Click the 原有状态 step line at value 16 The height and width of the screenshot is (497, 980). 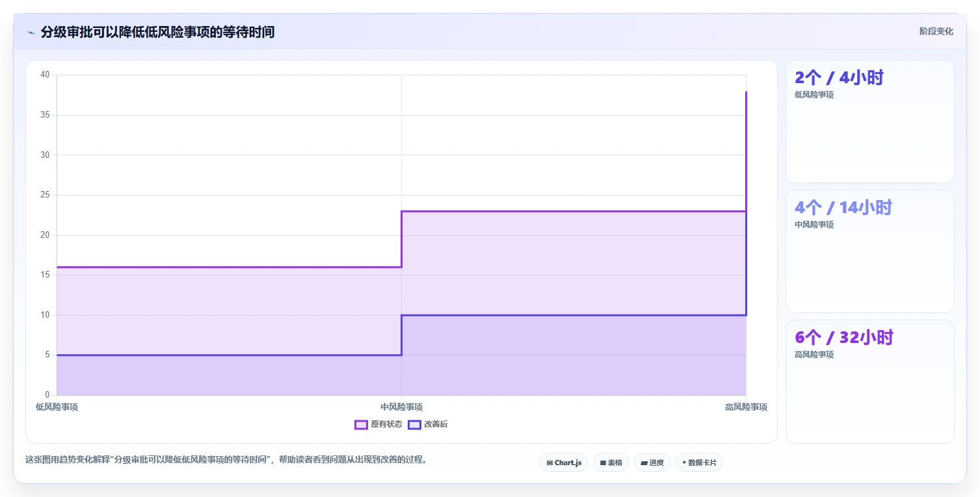[229, 267]
